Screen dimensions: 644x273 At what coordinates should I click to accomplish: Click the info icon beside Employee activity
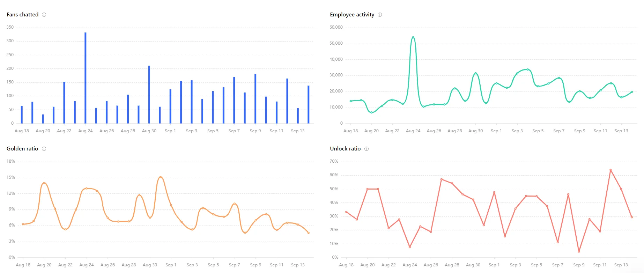click(380, 15)
